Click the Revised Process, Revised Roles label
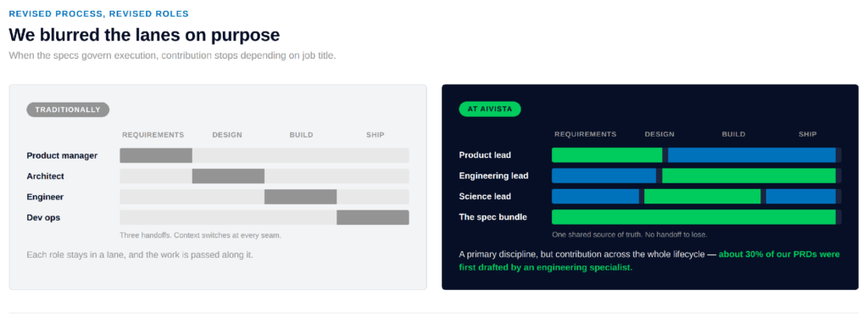This screenshot has height=324, width=868. 98,14
